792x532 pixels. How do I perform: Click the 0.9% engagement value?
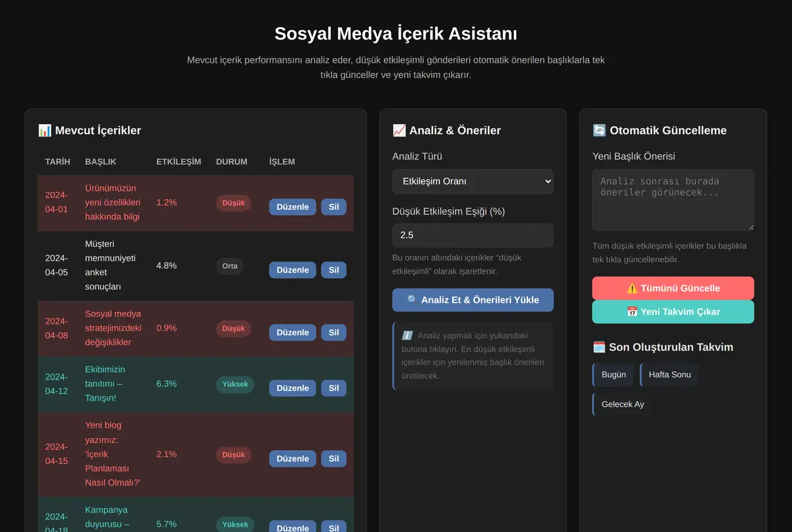[x=166, y=328]
